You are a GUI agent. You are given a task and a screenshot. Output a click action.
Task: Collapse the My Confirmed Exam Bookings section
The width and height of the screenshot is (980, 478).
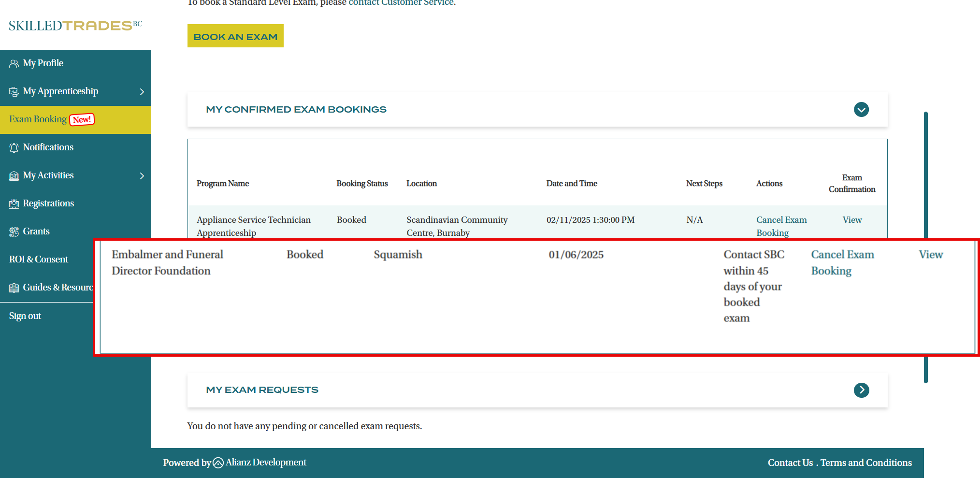[861, 110]
